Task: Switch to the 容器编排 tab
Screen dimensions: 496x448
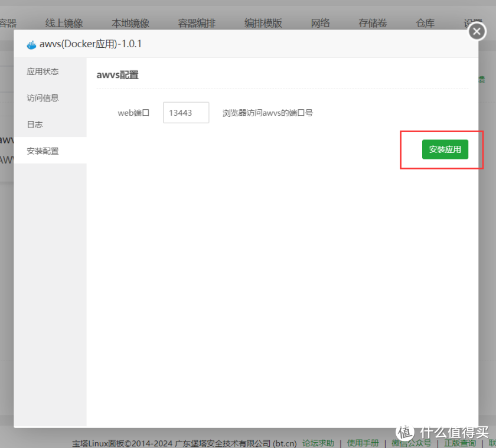Action: pos(197,22)
